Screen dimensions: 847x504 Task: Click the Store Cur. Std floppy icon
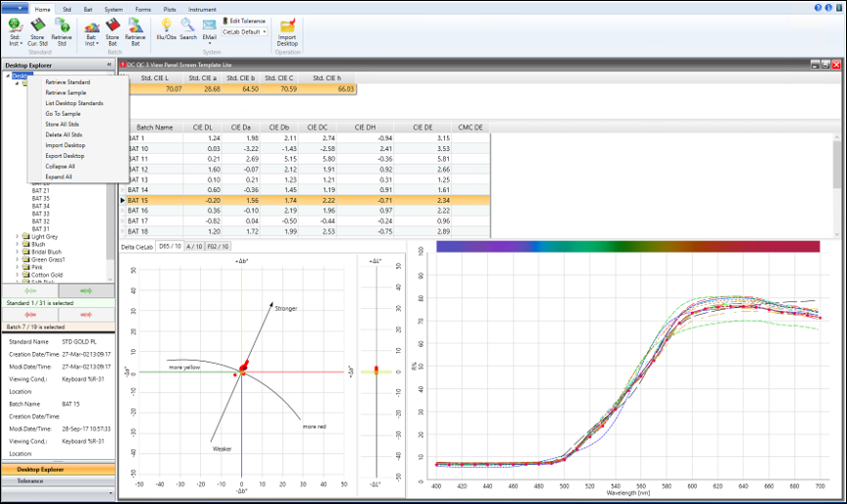point(37,25)
